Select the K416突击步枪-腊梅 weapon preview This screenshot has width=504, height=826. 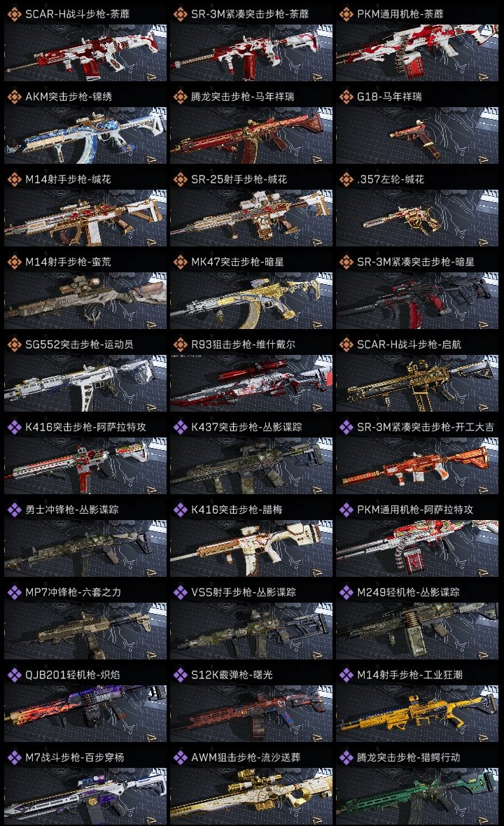tap(251, 548)
